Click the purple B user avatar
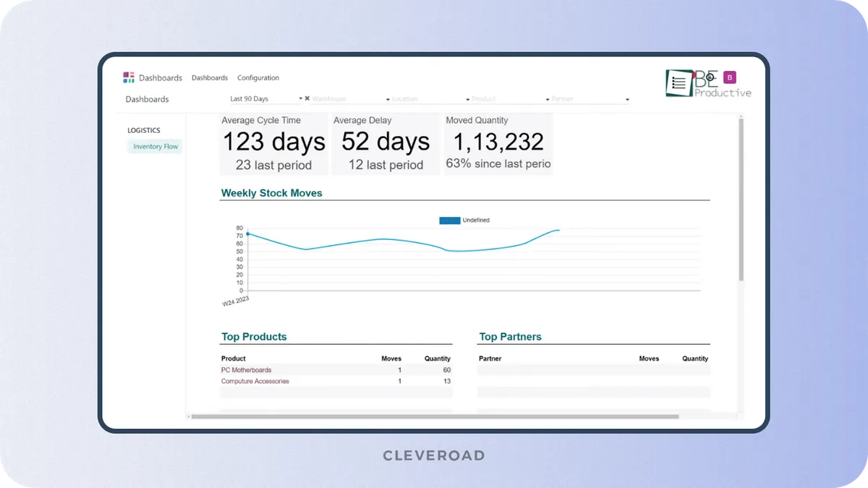 click(730, 77)
